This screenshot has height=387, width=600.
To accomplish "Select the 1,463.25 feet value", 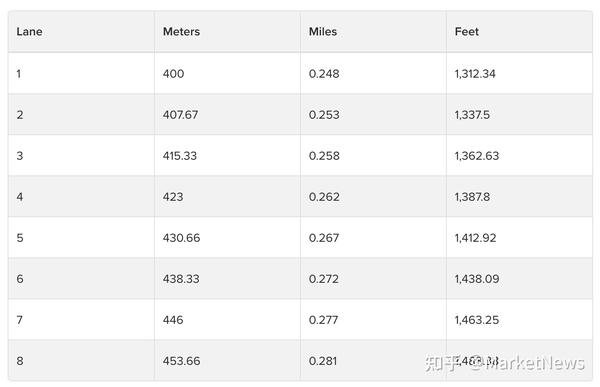I will [x=477, y=320].
